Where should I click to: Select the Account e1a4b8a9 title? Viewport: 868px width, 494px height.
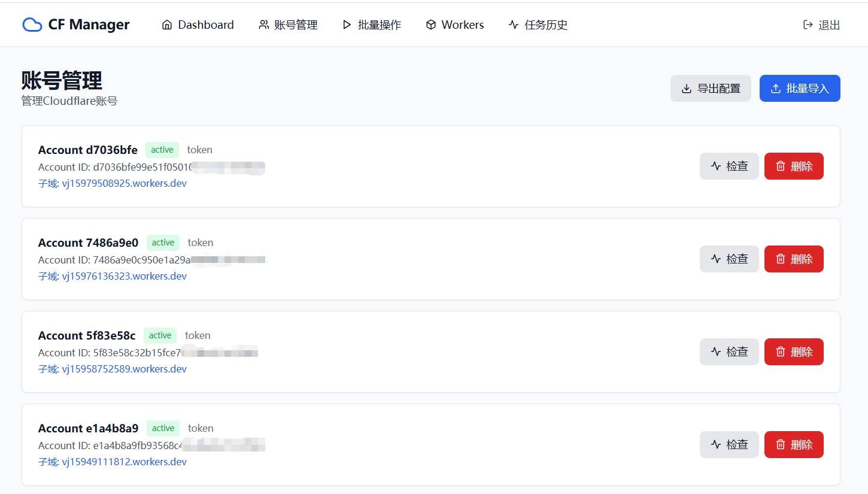89,428
